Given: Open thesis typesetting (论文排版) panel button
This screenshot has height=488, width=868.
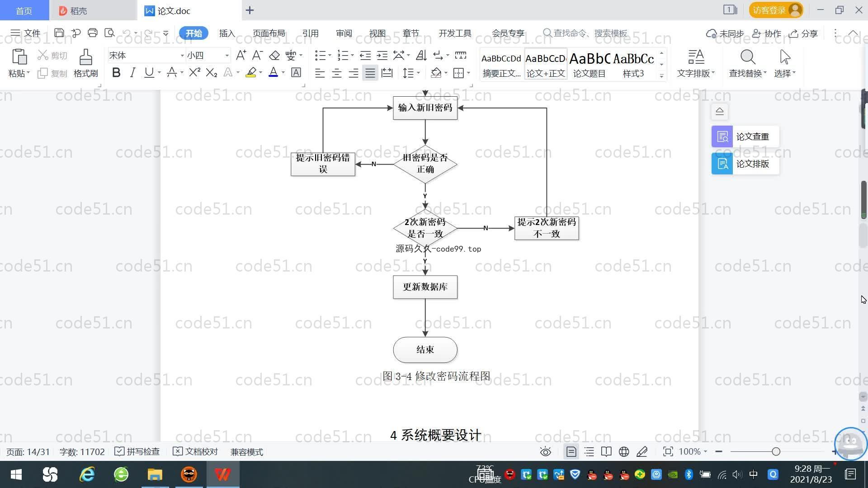Looking at the screenshot, I should 745,164.
